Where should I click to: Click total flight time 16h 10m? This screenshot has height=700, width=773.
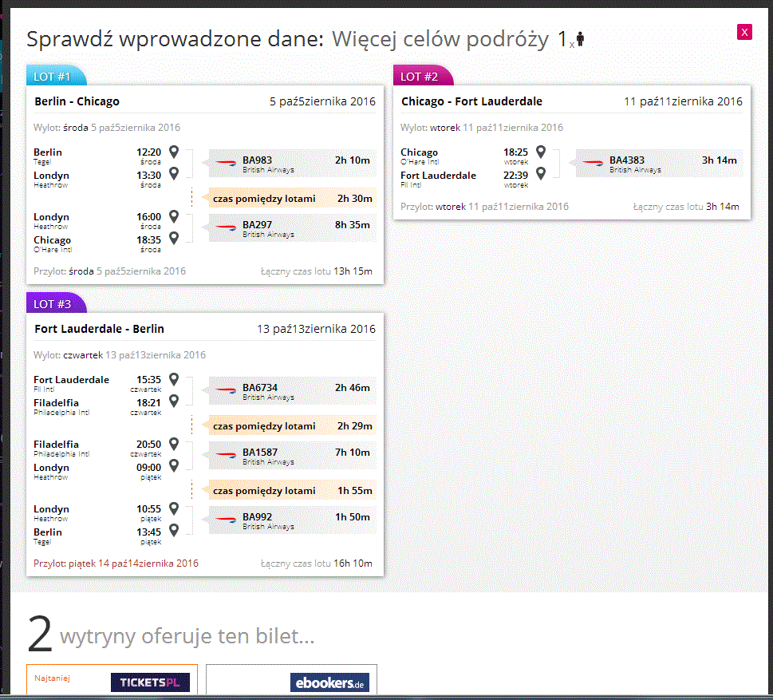(x=353, y=563)
